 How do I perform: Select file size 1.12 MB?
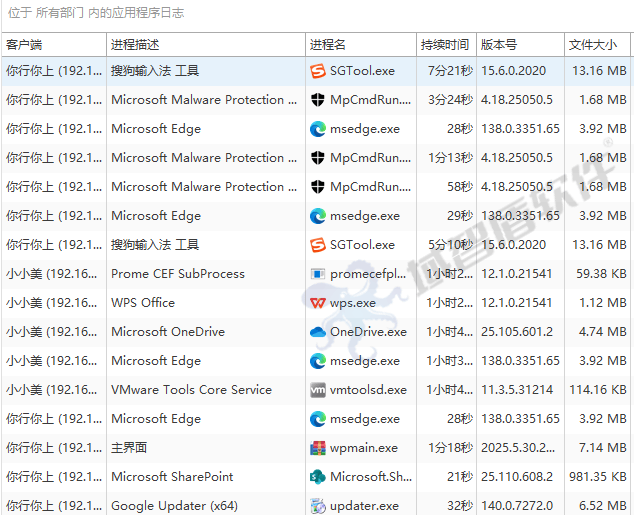pyautogui.click(x=603, y=303)
